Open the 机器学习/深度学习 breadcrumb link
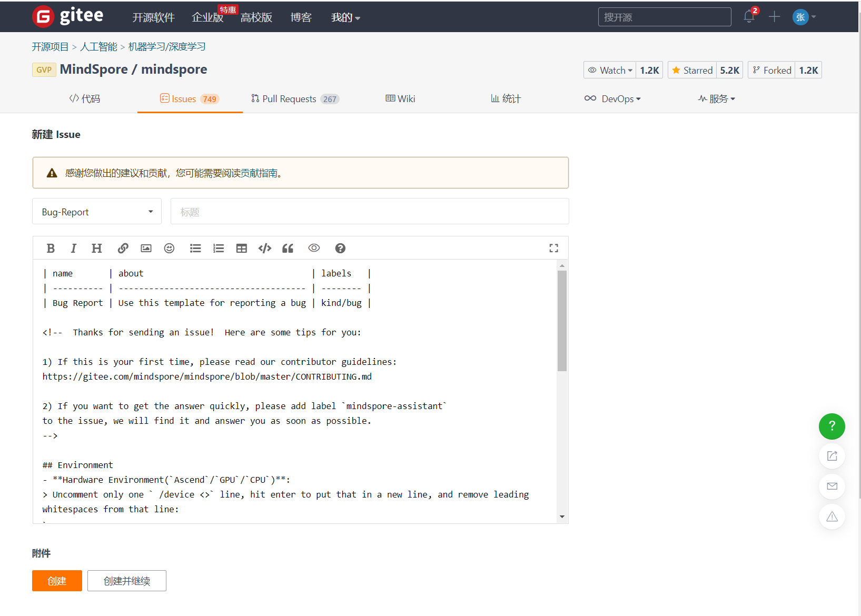Viewport: 861px width, 616px height. coord(167,47)
